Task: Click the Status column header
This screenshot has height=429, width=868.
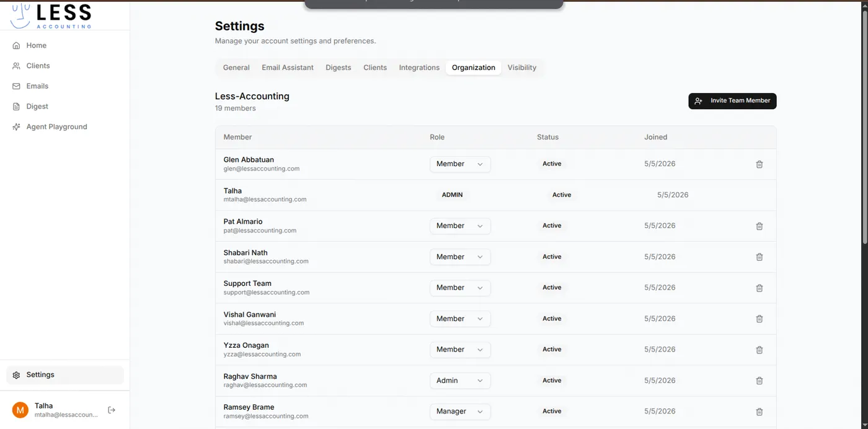Action: pyautogui.click(x=547, y=137)
